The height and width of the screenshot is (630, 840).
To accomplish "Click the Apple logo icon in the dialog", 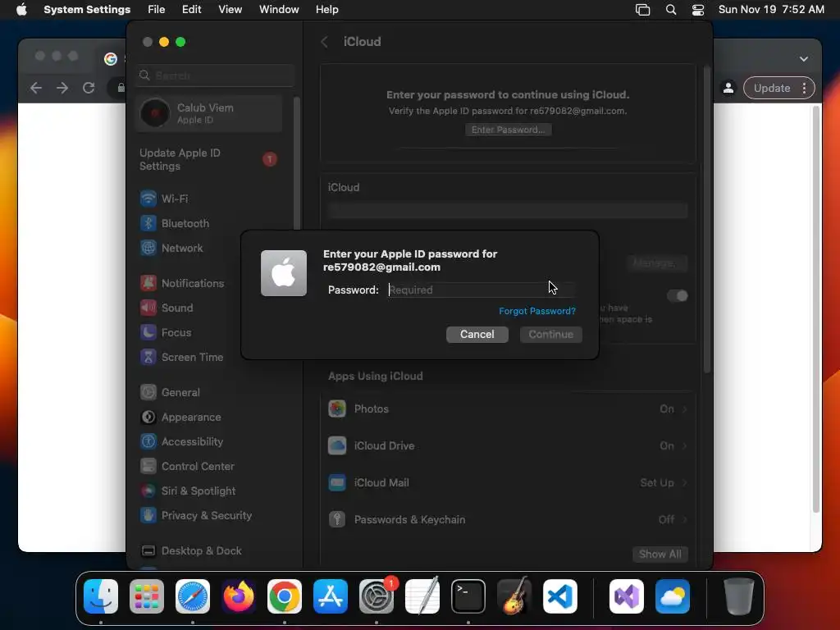I will [x=284, y=273].
